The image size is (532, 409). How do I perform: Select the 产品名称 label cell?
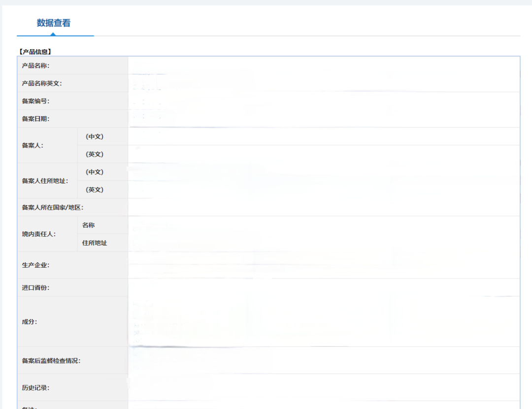(35, 65)
